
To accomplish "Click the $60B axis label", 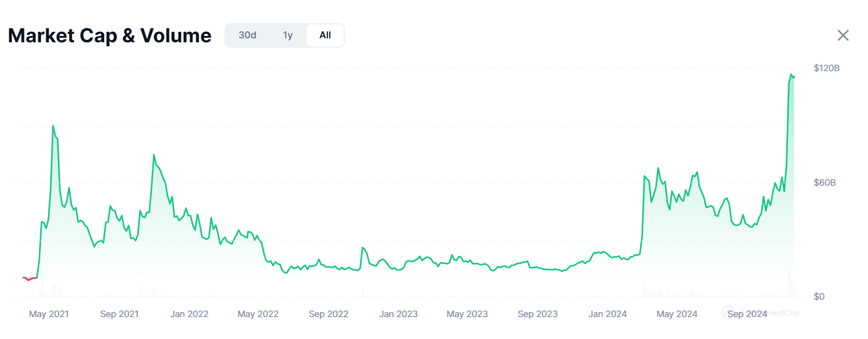I will [x=825, y=183].
